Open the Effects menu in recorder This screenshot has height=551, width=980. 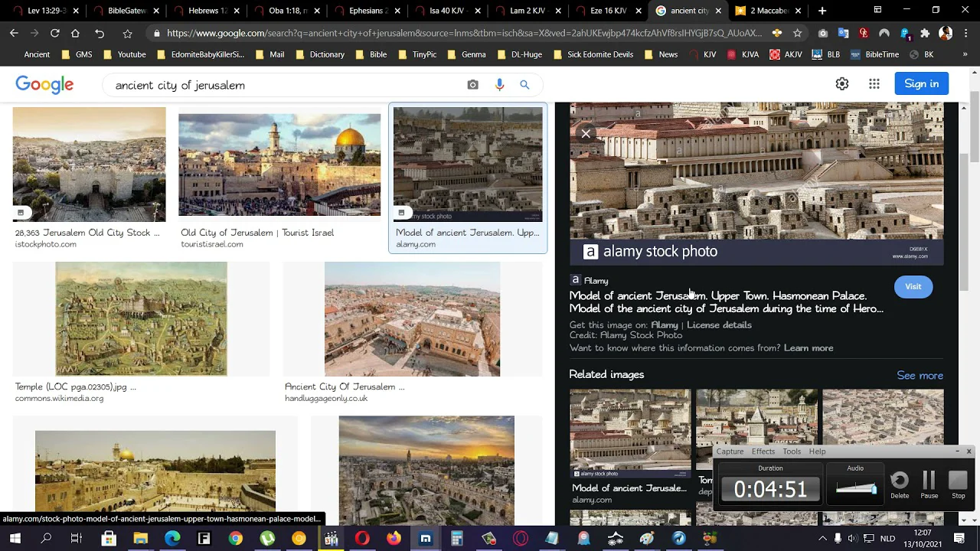pos(763,452)
